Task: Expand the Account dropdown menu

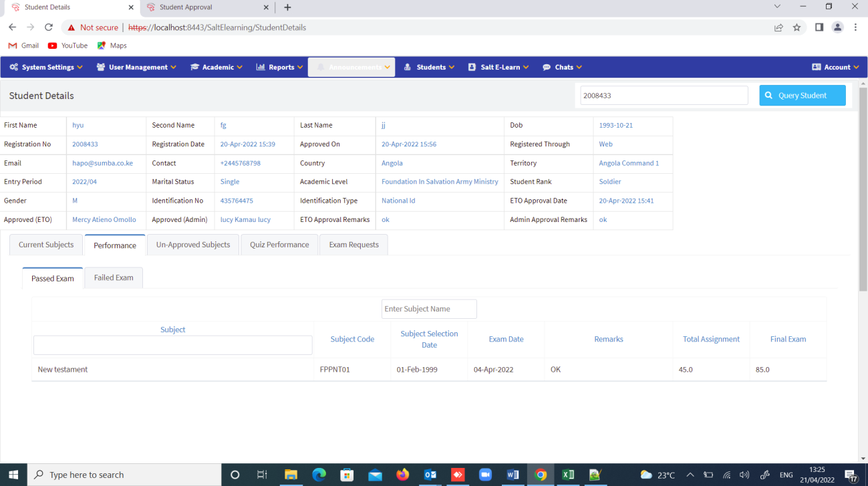Action: click(835, 67)
